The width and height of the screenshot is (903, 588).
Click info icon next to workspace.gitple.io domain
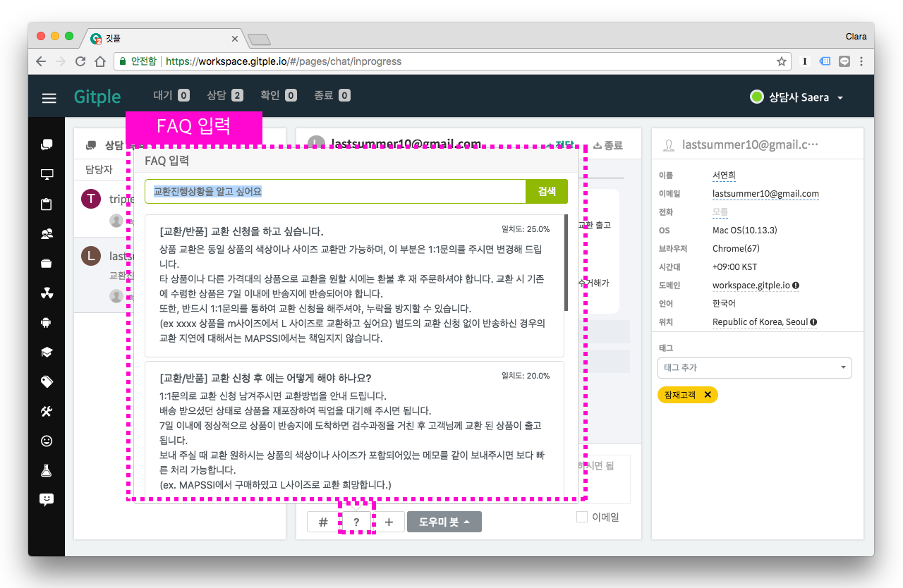(796, 286)
